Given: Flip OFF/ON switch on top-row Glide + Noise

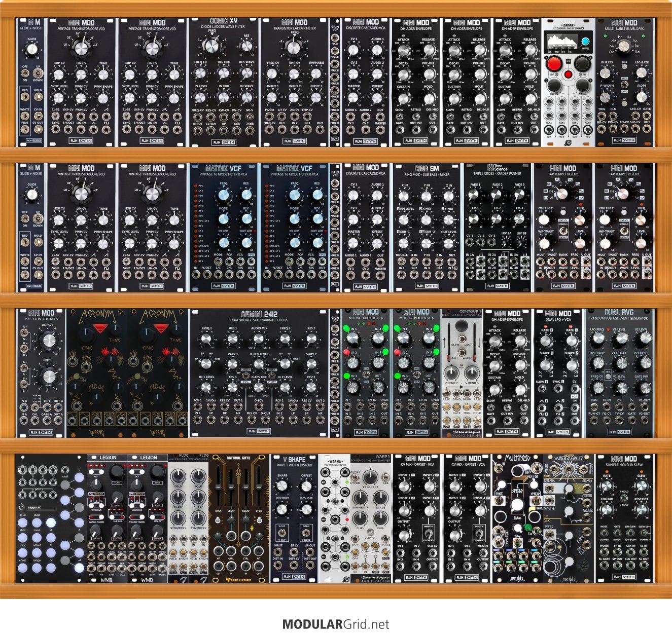Looking at the screenshot, I should 25,73.
